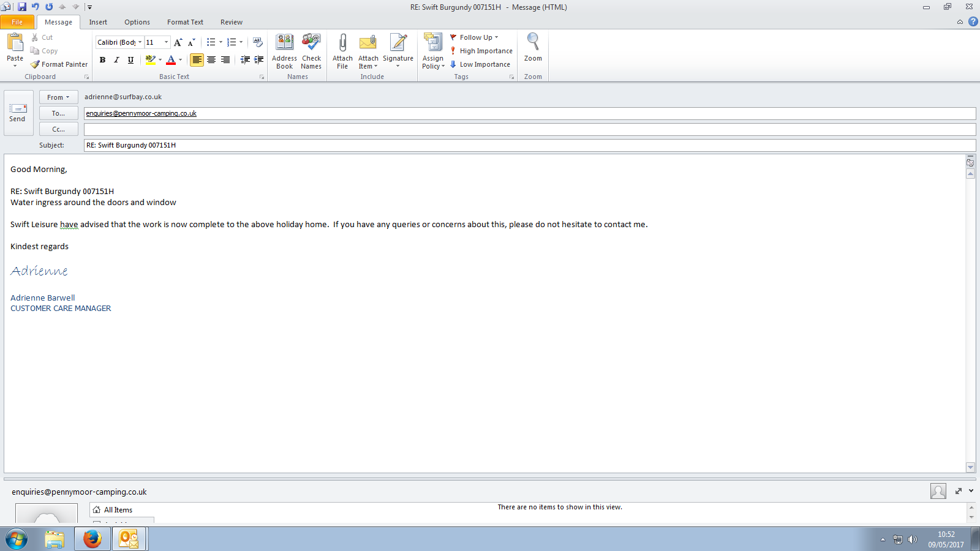
Task: Open the Signature menu
Action: click(398, 51)
